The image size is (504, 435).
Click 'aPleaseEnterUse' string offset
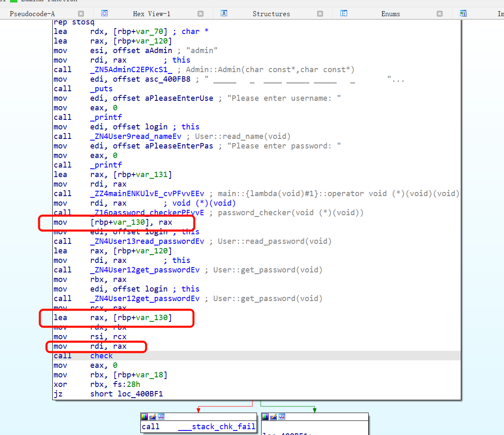pos(179,98)
